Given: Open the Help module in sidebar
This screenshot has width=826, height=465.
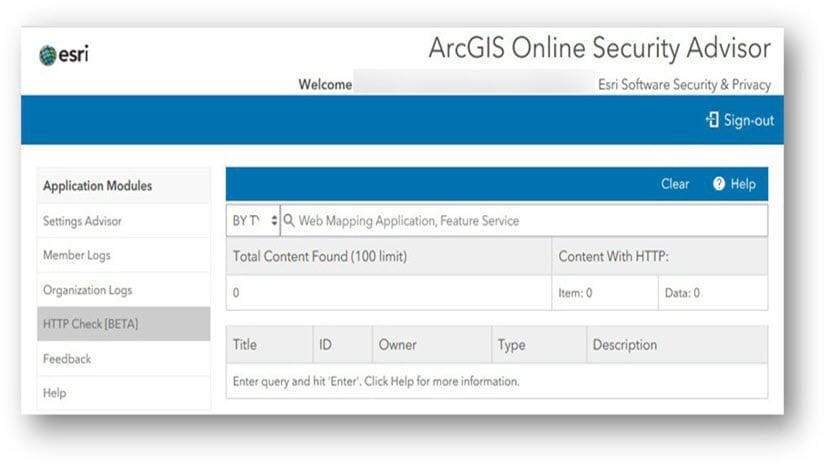Looking at the screenshot, I should pos(123,393).
